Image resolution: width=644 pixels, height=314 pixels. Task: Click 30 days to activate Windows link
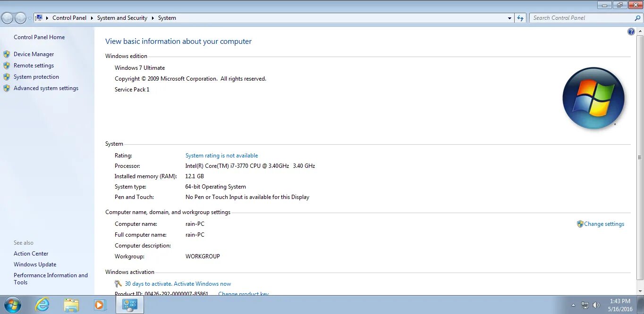[178, 284]
